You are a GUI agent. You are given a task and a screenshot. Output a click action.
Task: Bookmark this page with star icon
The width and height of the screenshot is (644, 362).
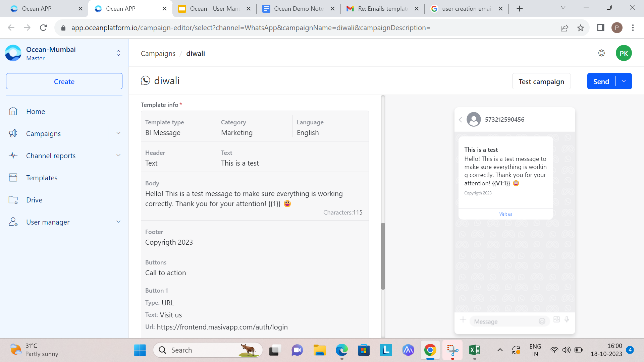coord(581,28)
